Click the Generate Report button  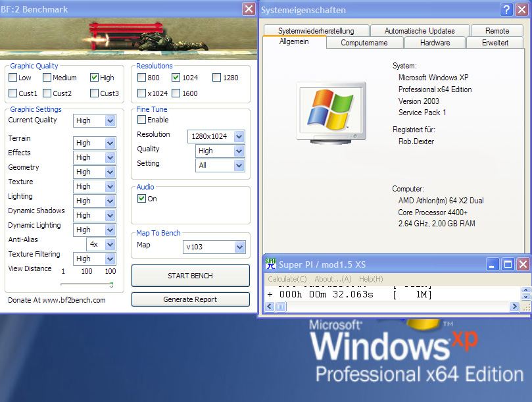tap(190, 299)
